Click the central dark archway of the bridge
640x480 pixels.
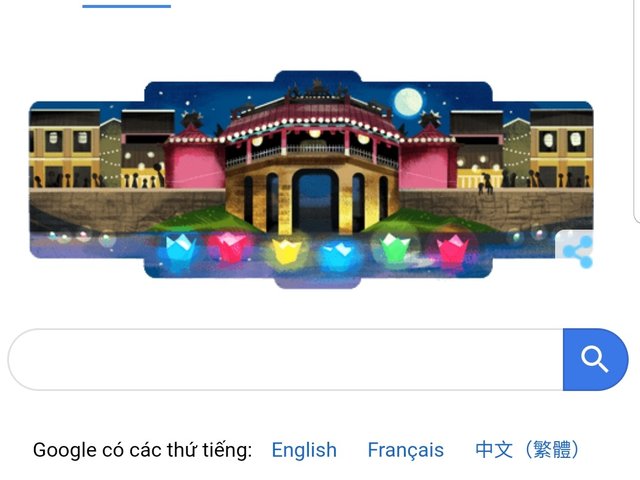pyautogui.click(x=315, y=200)
